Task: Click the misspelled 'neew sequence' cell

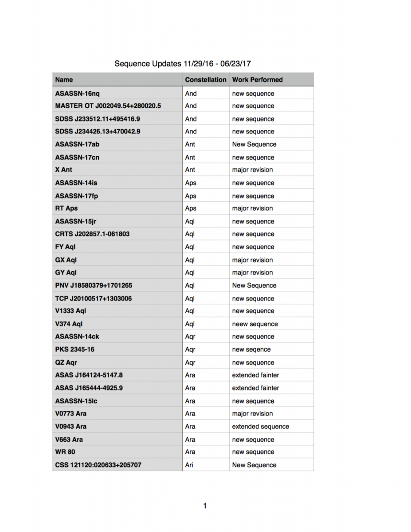Action: coord(255,324)
